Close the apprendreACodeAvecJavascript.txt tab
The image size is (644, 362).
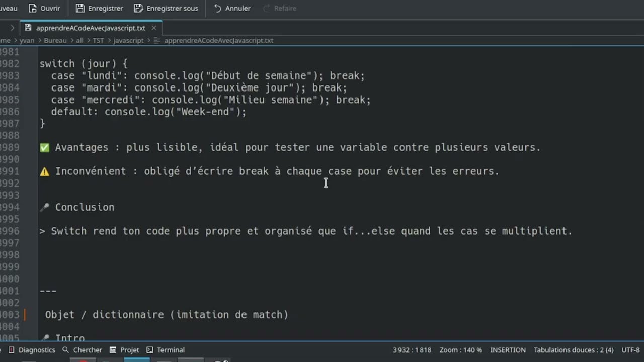tap(154, 28)
